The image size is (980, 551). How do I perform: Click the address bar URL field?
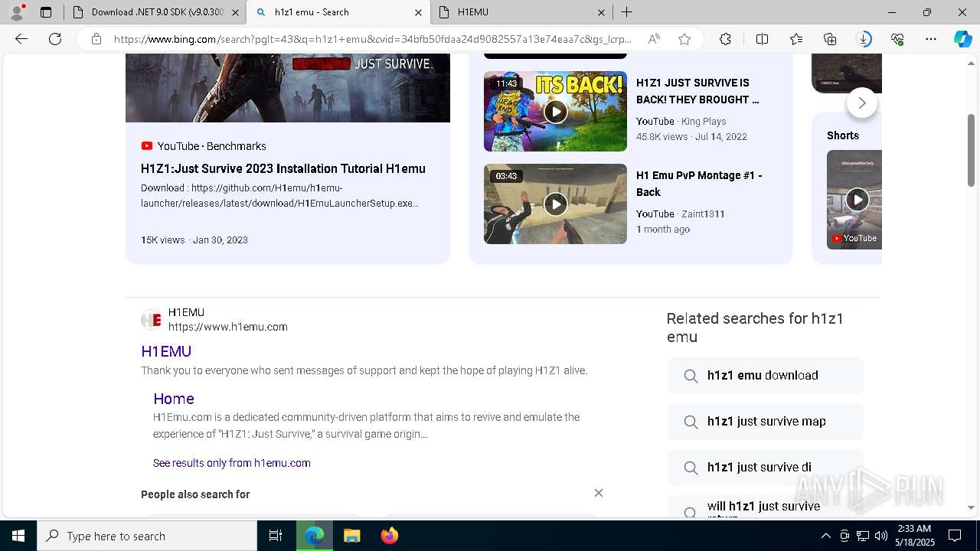pos(373,39)
